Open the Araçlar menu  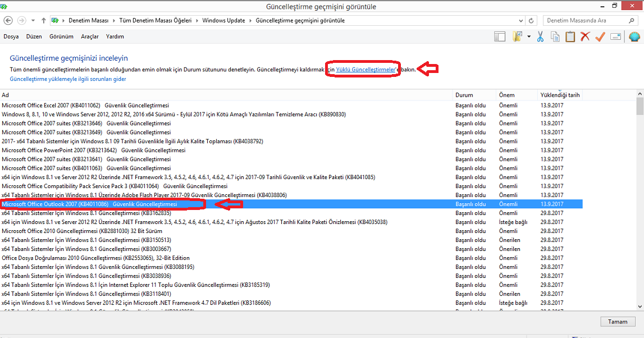89,36
